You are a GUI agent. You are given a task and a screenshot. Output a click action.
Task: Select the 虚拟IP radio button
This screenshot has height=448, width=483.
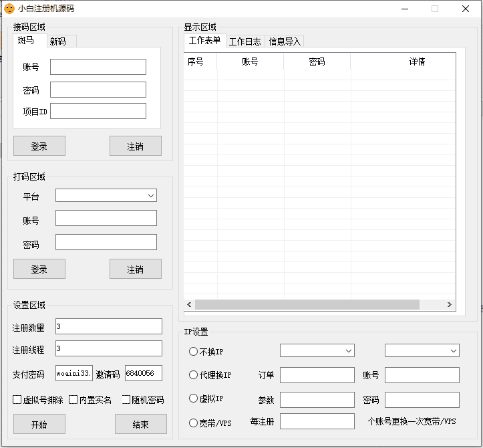[194, 399]
